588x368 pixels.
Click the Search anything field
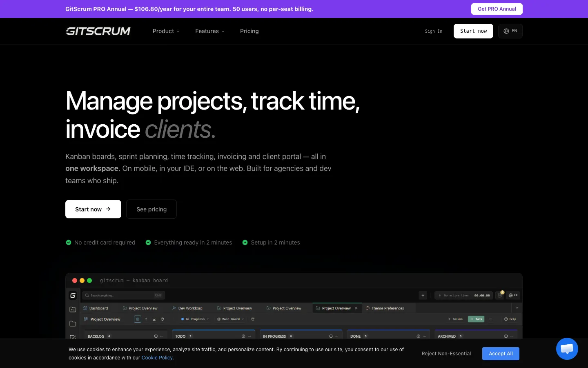(x=124, y=295)
